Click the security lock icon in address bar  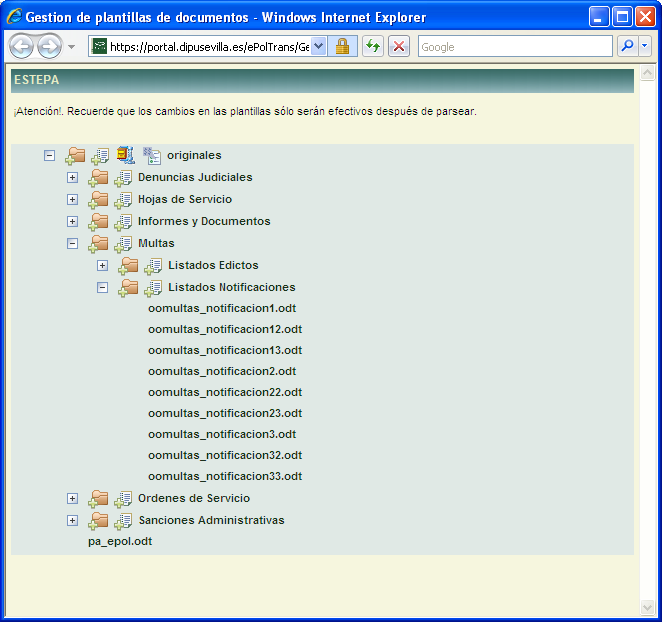[x=343, y=46]
